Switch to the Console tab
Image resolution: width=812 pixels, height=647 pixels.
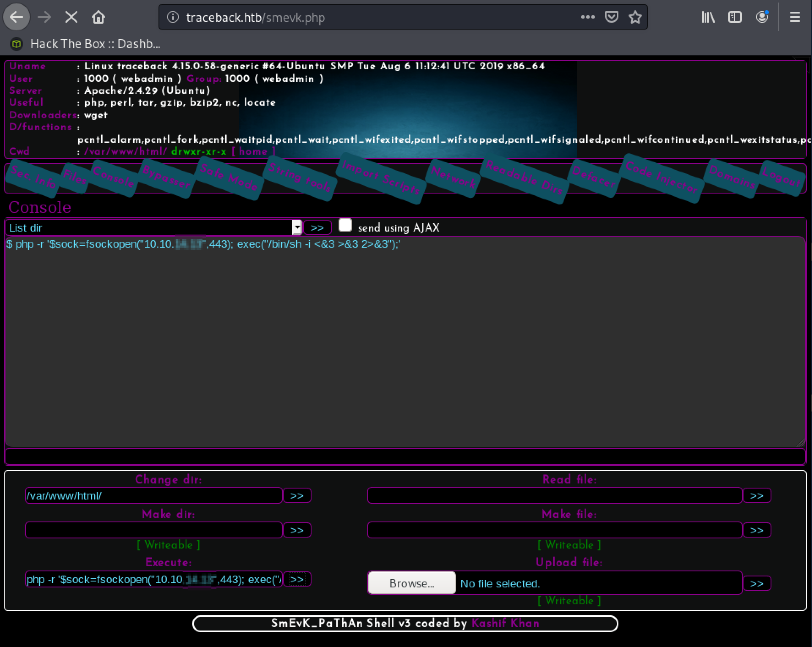point(114,178)
